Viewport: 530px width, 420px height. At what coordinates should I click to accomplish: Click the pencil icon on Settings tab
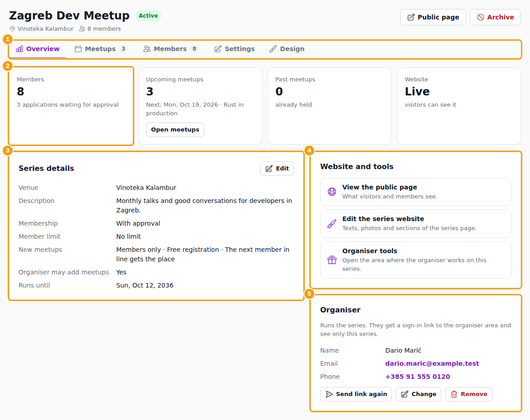coord(218,49)
